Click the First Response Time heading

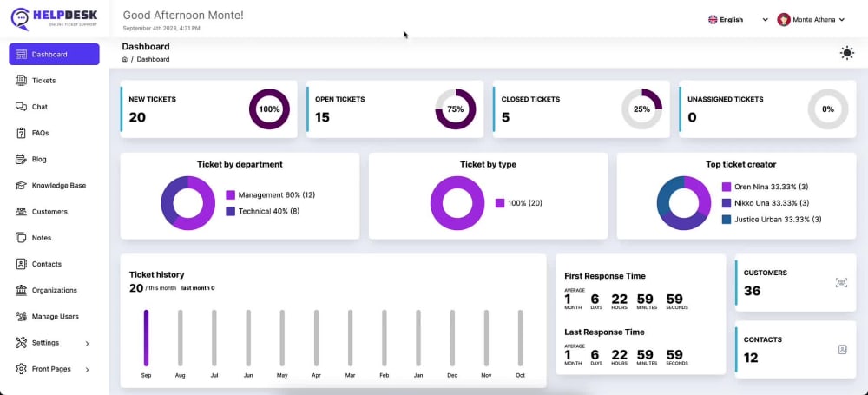point(604,276)
